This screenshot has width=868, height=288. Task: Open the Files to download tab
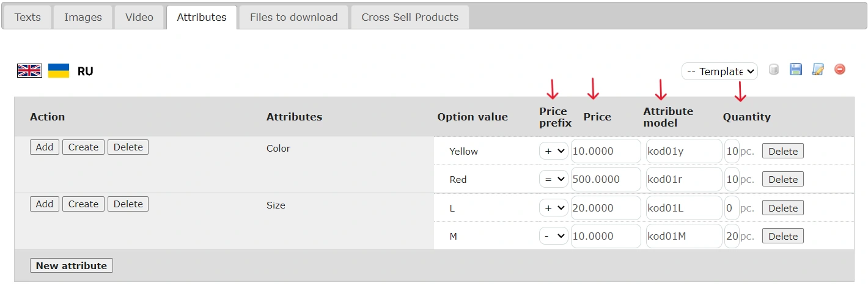pyautogui.click(x=293, y=17)
